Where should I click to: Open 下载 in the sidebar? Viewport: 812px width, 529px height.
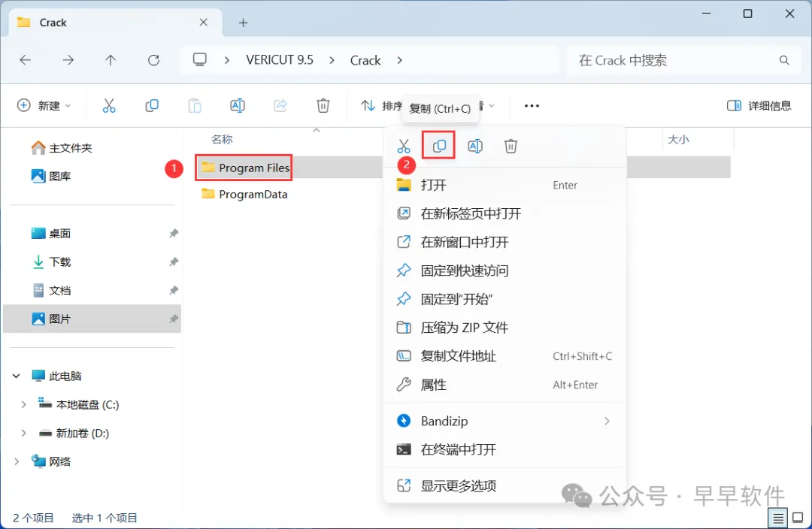(51, 262)
